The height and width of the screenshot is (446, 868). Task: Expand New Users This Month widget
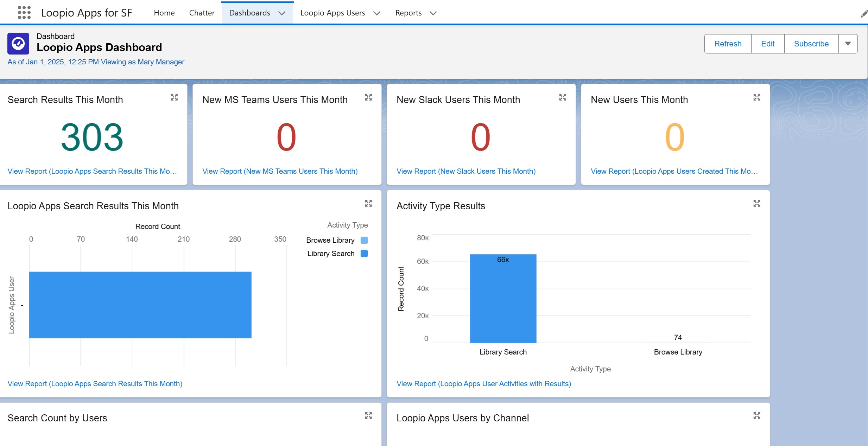tap(757, 97)
